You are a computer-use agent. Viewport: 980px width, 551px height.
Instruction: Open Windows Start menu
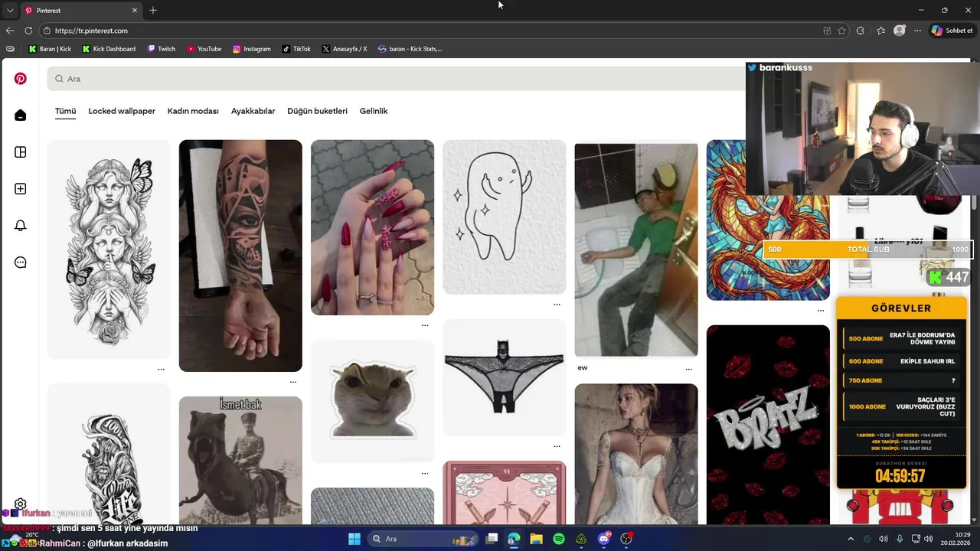(354, 539)
